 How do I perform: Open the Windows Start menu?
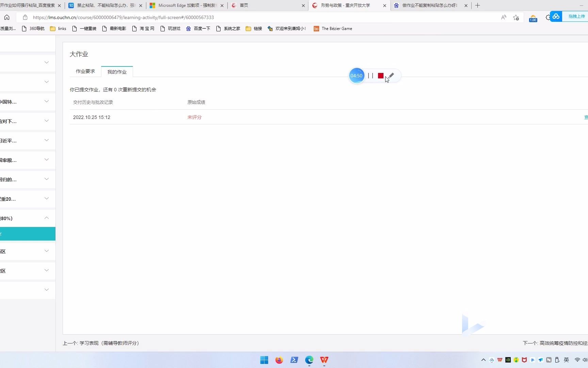point(264,360)
